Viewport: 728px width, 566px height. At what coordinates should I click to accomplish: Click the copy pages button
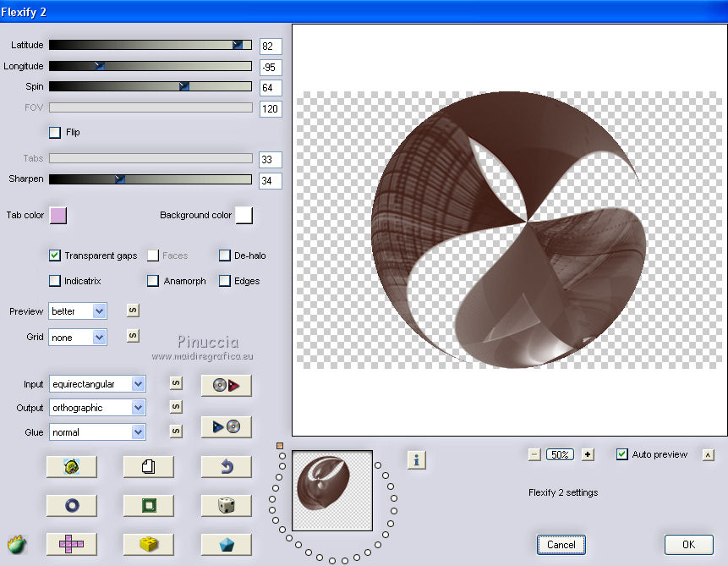(x=149, y=466)
